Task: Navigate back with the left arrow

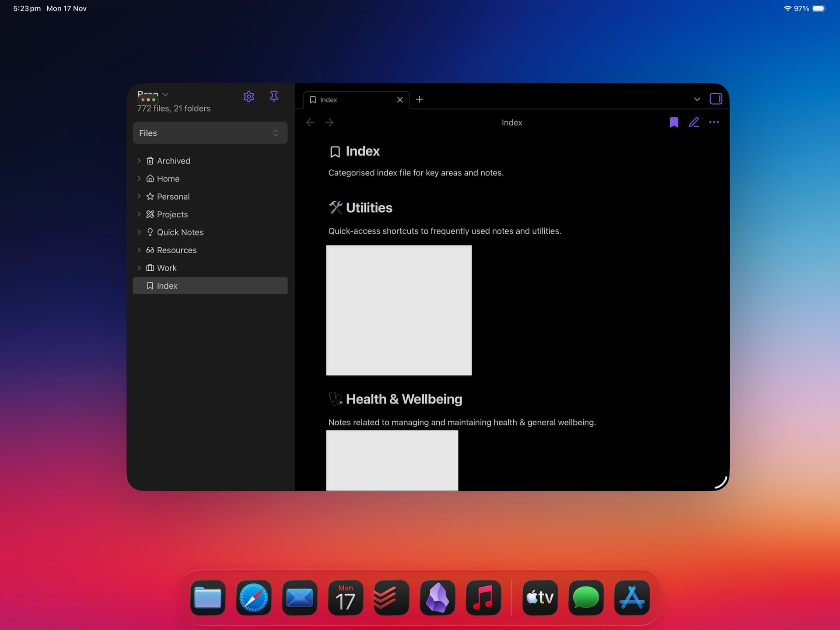Action: pyautogui.click(x=310, y=122)
